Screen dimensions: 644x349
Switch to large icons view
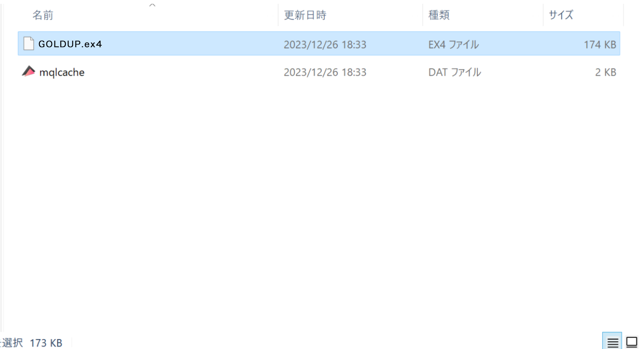pyautogui.click(x=632, y=342)
